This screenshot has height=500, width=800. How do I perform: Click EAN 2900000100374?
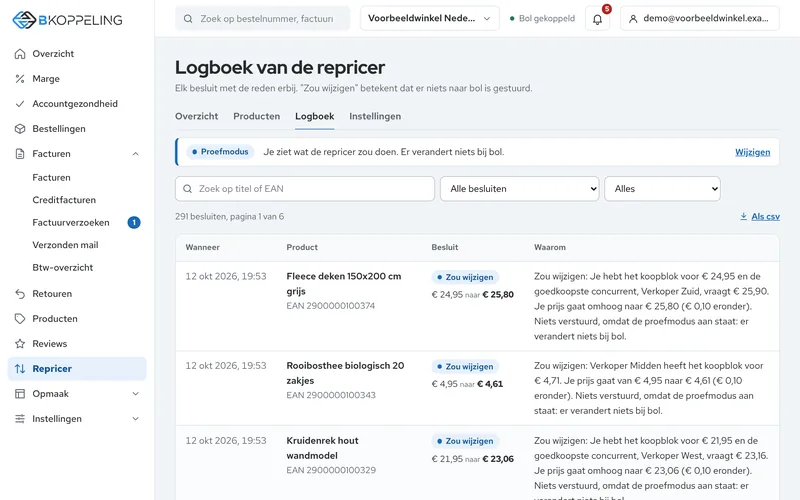(x=331, y=306)
